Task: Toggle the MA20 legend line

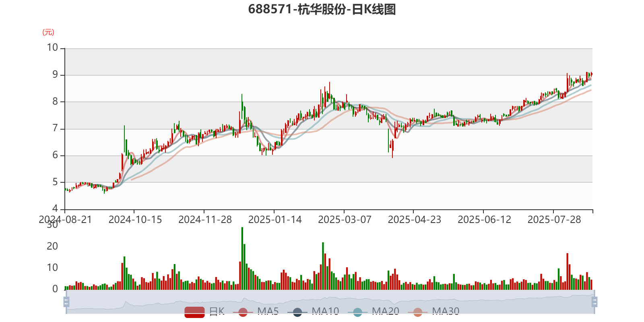Action: click(x=374, y=312)
